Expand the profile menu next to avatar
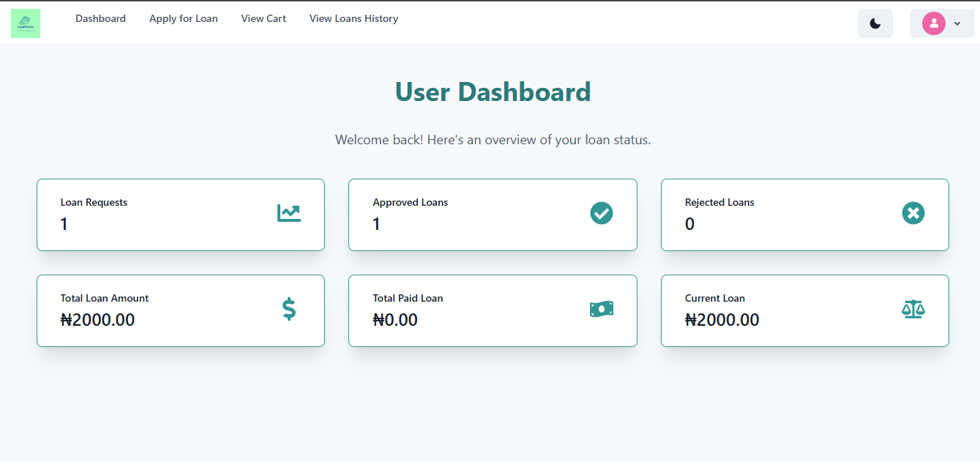 957,23
